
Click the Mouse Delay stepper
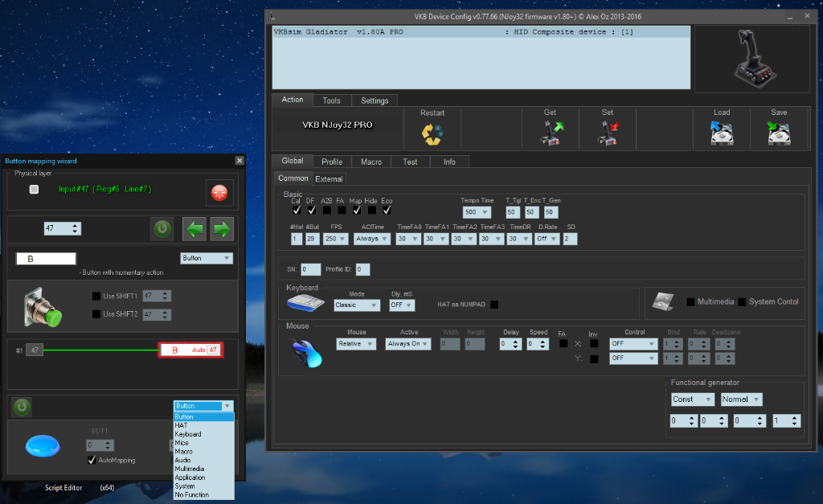pyautogui.click(x=510, y=344)
